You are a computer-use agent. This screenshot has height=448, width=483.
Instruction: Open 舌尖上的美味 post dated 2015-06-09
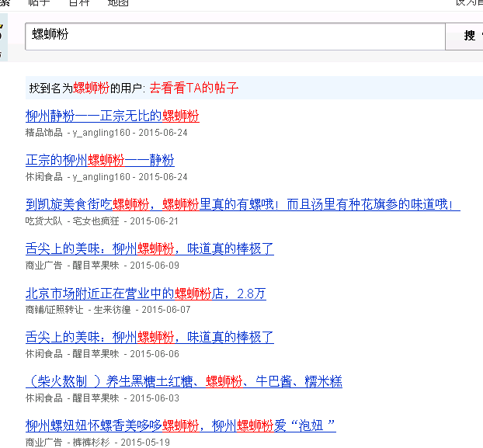[149, 249]
